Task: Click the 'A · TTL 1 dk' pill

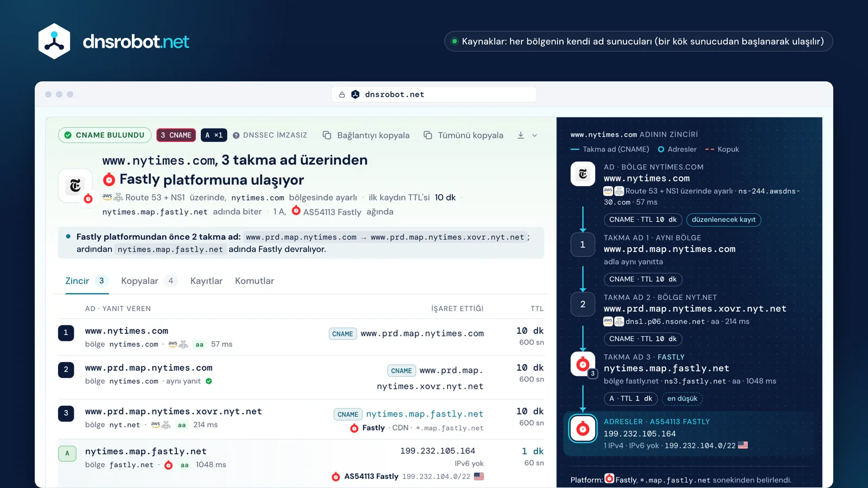Action: pyautogui.click(x=630, y=399)
